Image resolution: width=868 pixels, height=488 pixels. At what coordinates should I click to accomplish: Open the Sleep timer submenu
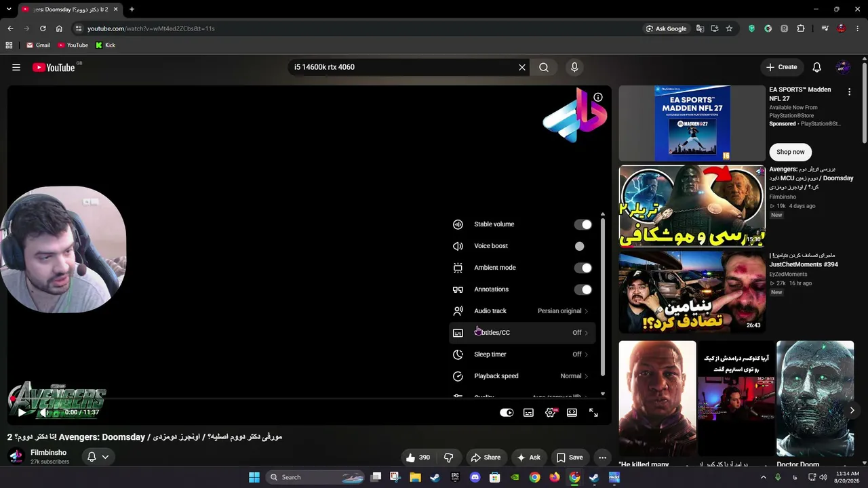tap(521, 354)
